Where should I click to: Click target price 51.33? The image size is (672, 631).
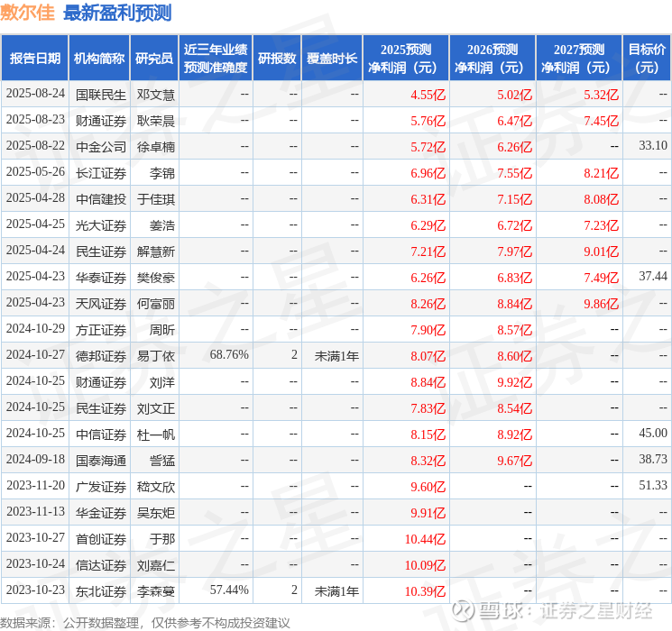click(653, 485)
